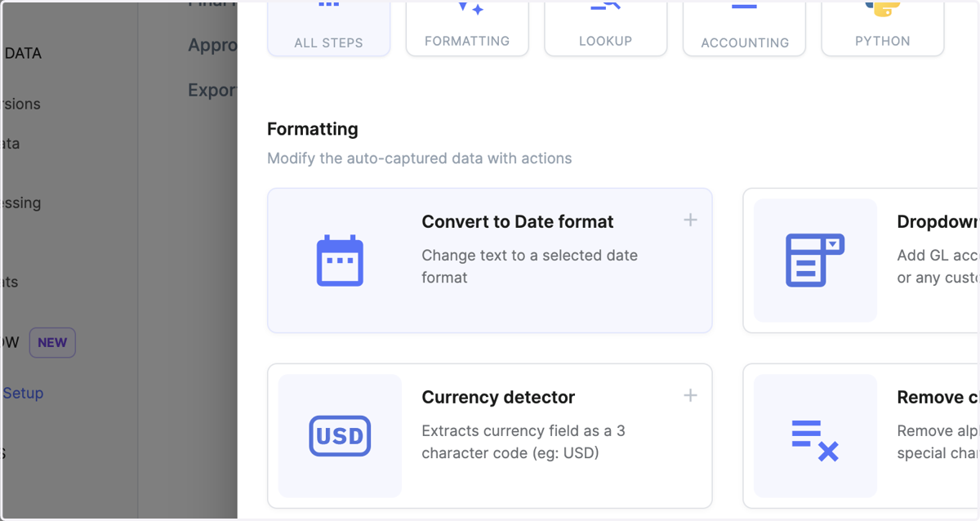The image size is (980, 521).
Task: Open the Setup link in the sidebar
Action: coord(23,393)
